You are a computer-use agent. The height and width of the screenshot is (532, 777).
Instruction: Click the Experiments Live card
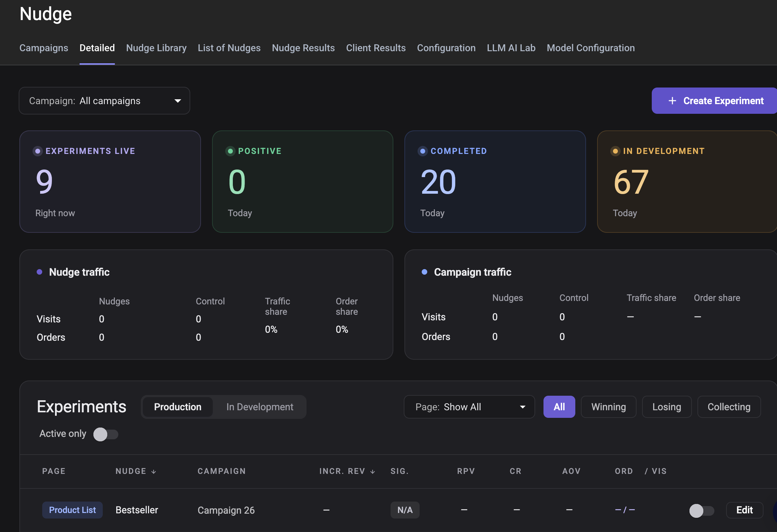[110, 182]
